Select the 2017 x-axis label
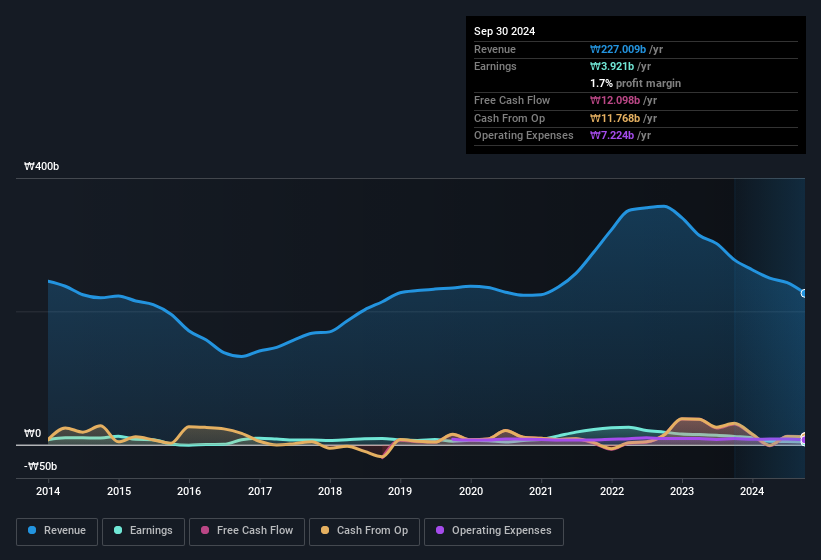821x560 pixels. pyautogui.click(x=260, y=491)
